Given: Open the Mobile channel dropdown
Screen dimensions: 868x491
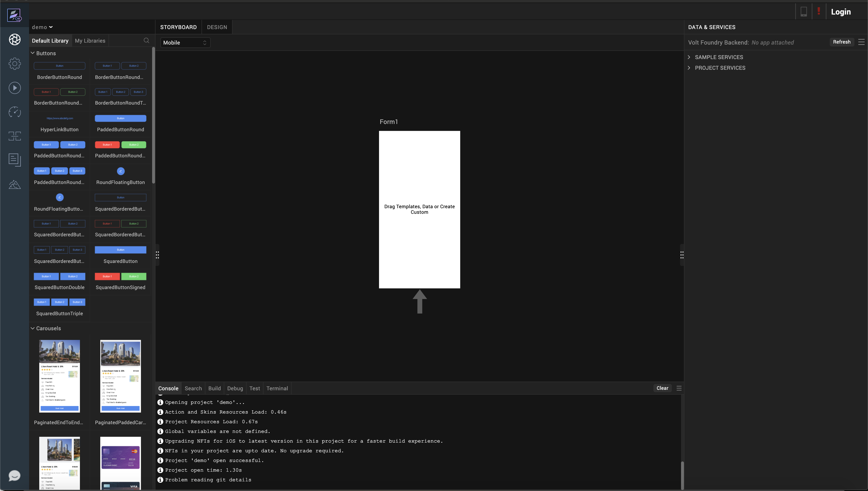Looking at the screenshot, I should 185,43.
